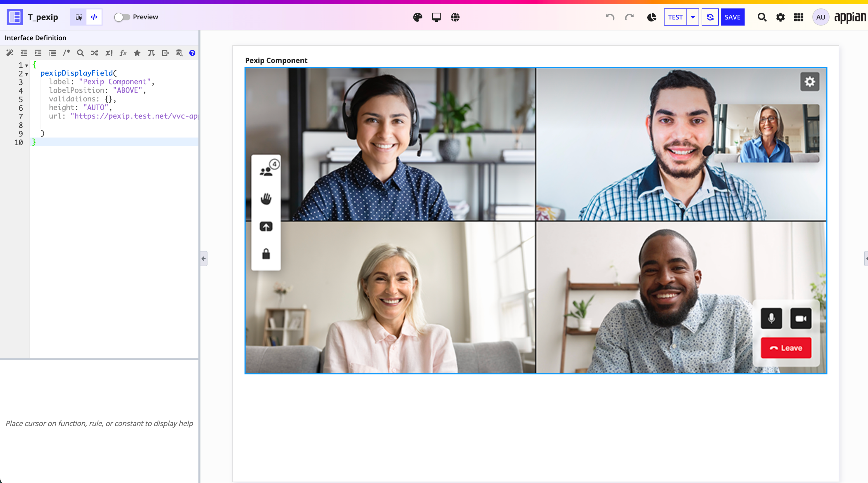Screen dimensions: 868x483
Task: Click the export arrow icon in editor toolbar
Action: [165, 53]
